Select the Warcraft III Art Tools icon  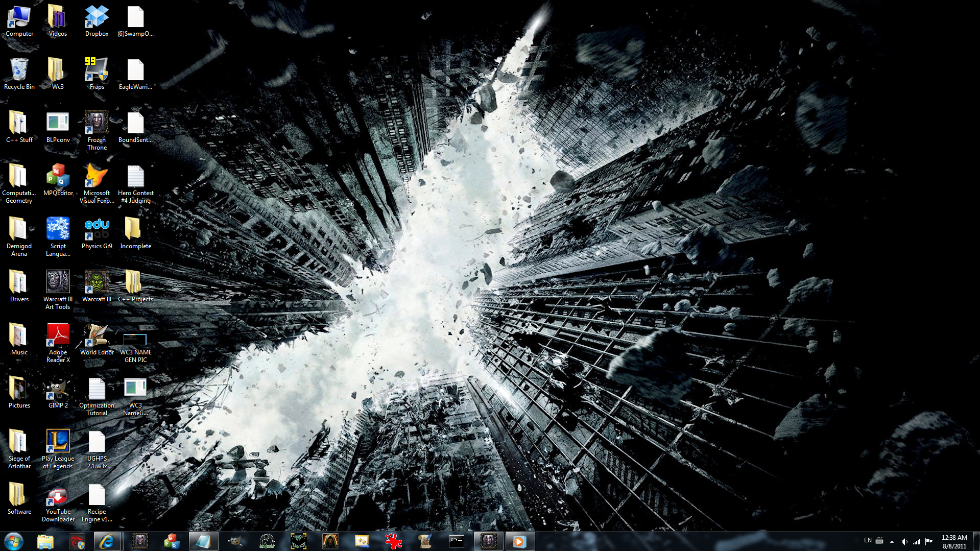58,290
